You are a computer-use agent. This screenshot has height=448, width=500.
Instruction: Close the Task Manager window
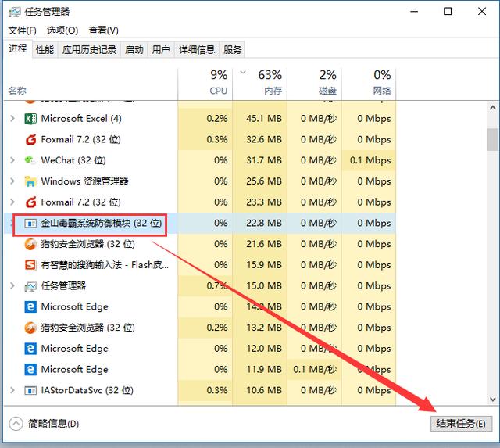click(482, 12)
